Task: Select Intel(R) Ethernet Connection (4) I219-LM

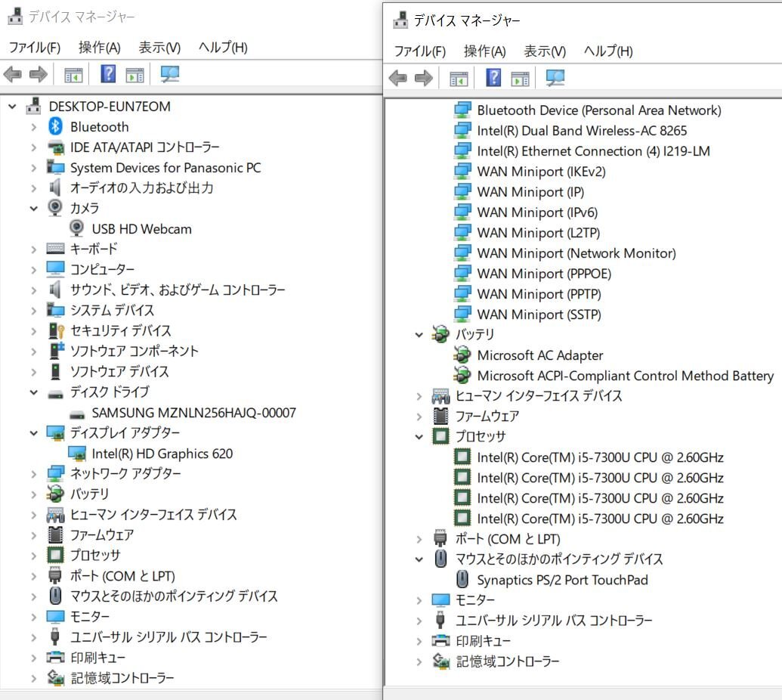Action: tap(593, 151)
